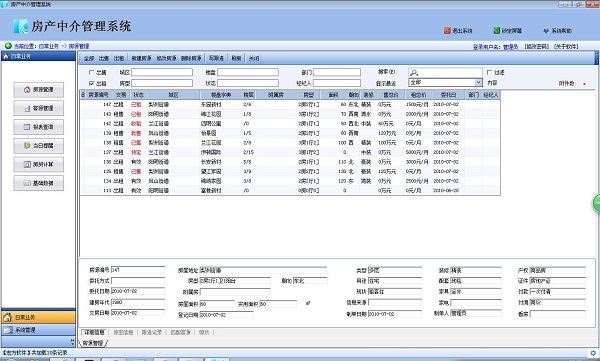Select 日常业务 in the sidebar bottom nav
The height and width of the screenshot is (361, 600).
click(38, 317)
